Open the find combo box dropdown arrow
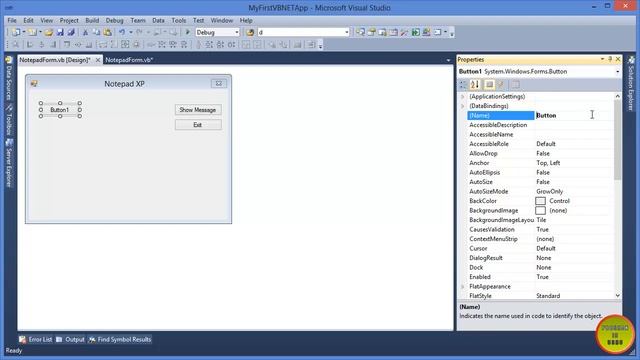Image resolution: width=640 pixels, height=360 pixels. [x=347, y=32]
